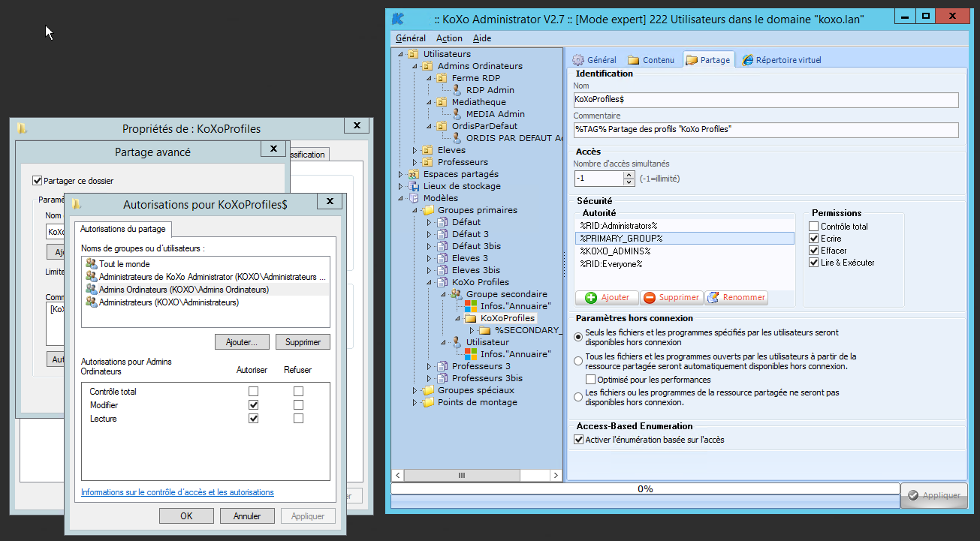Confirm the permissions dialog with OK
This screenshot has height=541, width=980.
pyautogui.click(x=186, y=516)
